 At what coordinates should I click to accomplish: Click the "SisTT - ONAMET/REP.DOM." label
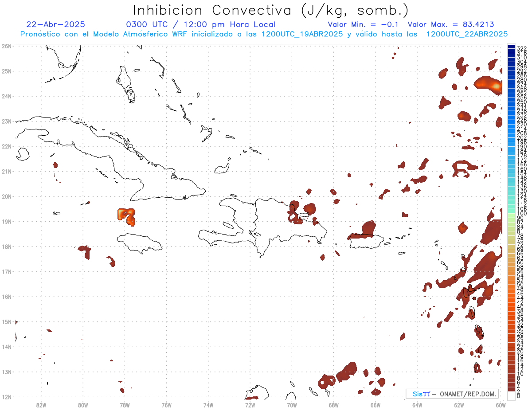453,394
